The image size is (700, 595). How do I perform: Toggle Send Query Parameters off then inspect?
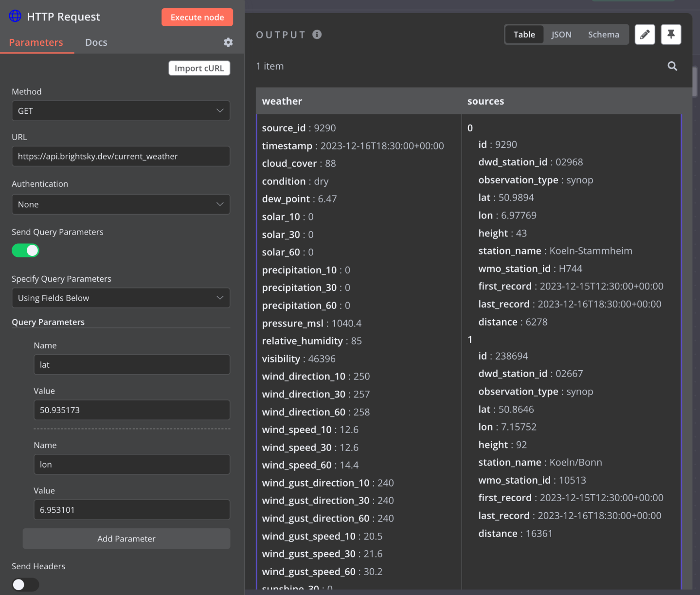tap(25, 250)
